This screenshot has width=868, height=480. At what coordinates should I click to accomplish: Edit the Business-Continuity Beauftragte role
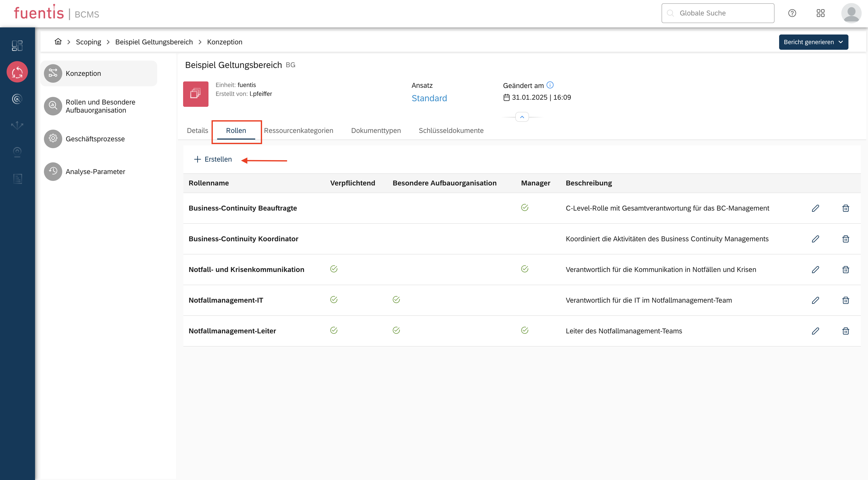coord(815,208)
